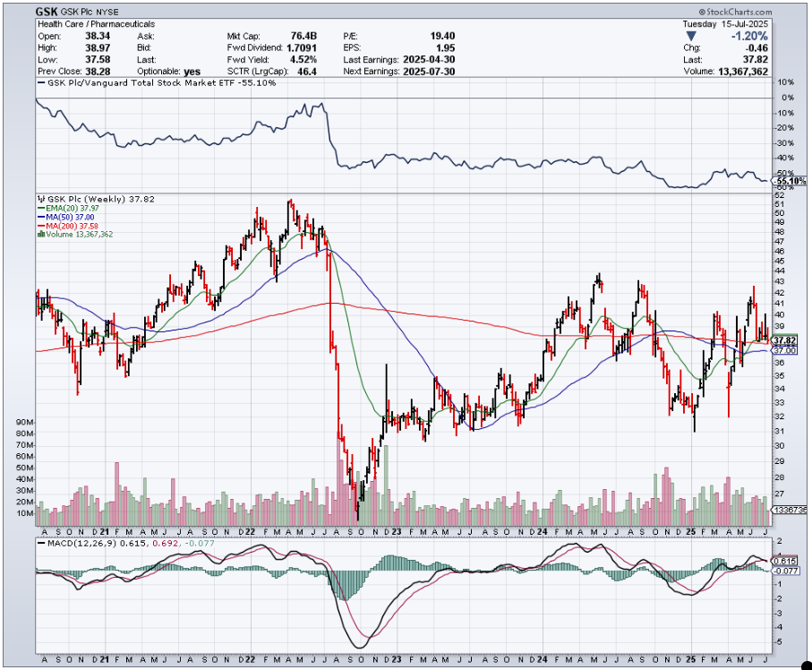The image size is (812, 670).
Task: Click the candlestick icon beside GSK Plc (Weekly)
Action: click(41, 199)
